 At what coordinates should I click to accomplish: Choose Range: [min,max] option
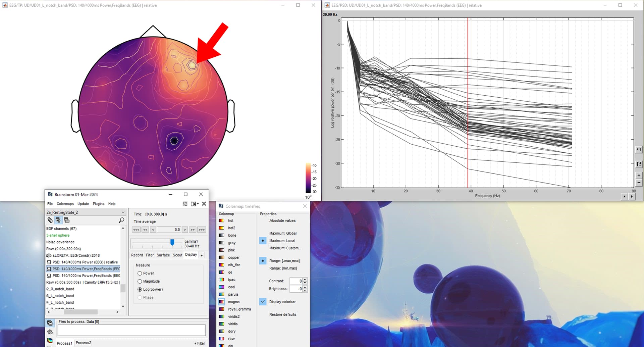tap(283, 268)
